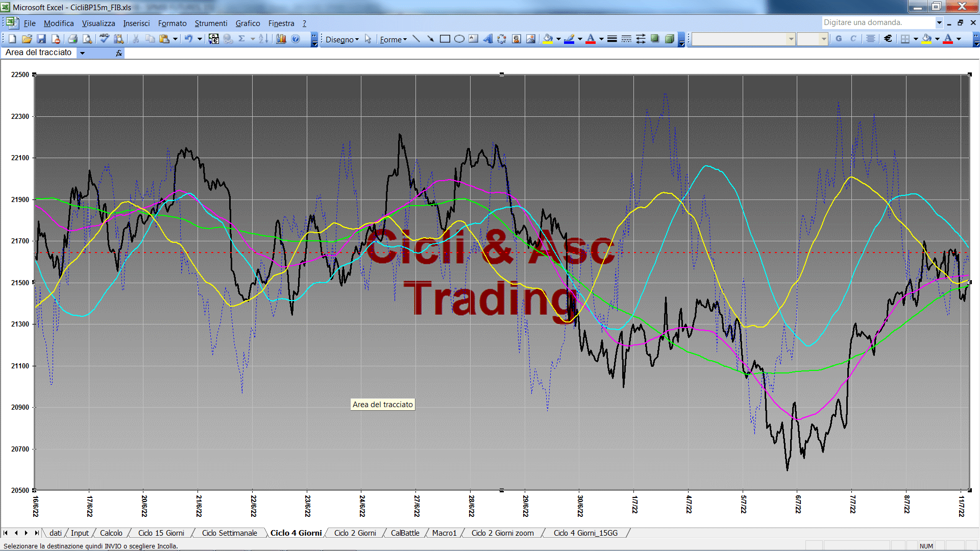Click the Insert Diagram icon
Screen dimensions: 980x551
click(x=502, y=39)
